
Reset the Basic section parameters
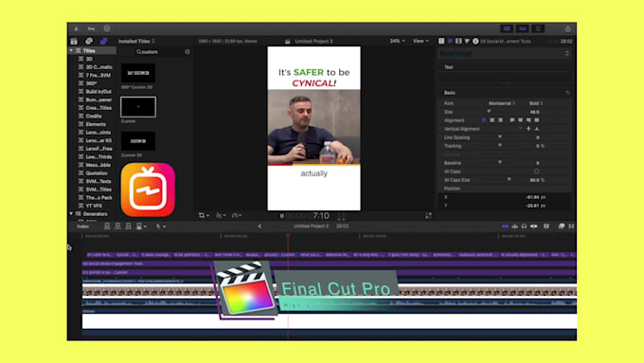567,93
